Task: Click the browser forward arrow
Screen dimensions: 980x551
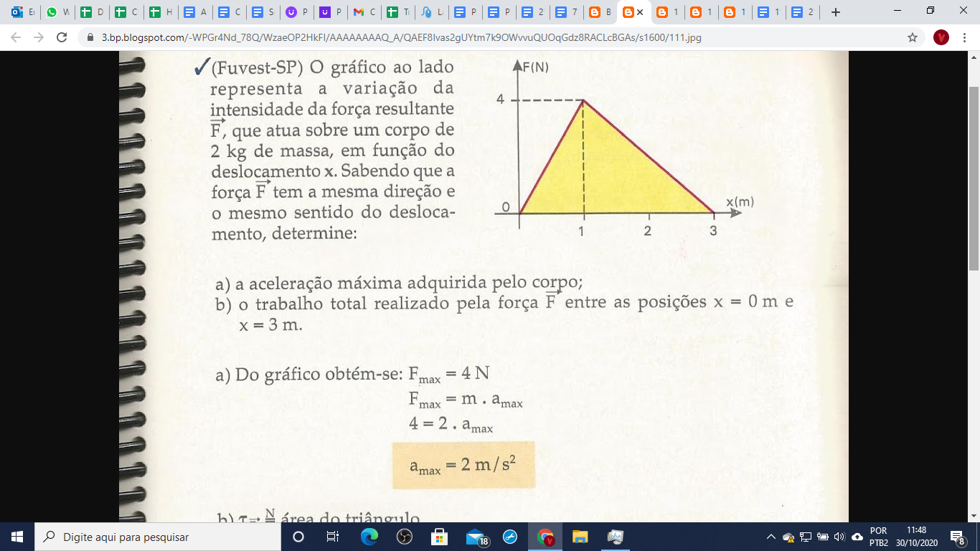Action: [39, 37]
